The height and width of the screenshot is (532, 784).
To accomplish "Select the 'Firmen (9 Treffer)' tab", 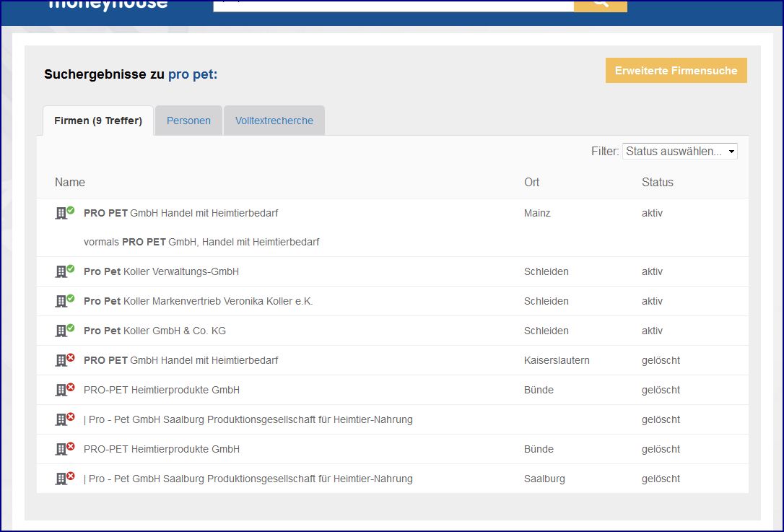I will coord(98,121).
